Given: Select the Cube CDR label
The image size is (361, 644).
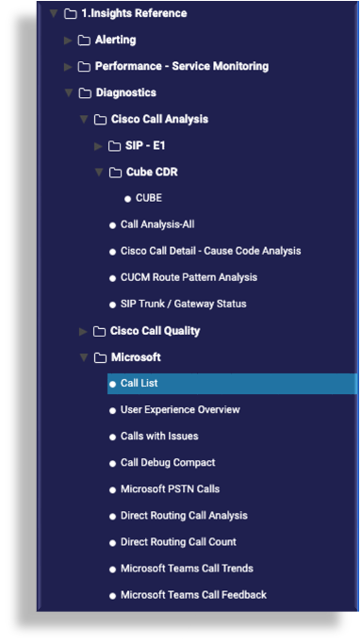Looking at the screenshot, I should [152, 172].
